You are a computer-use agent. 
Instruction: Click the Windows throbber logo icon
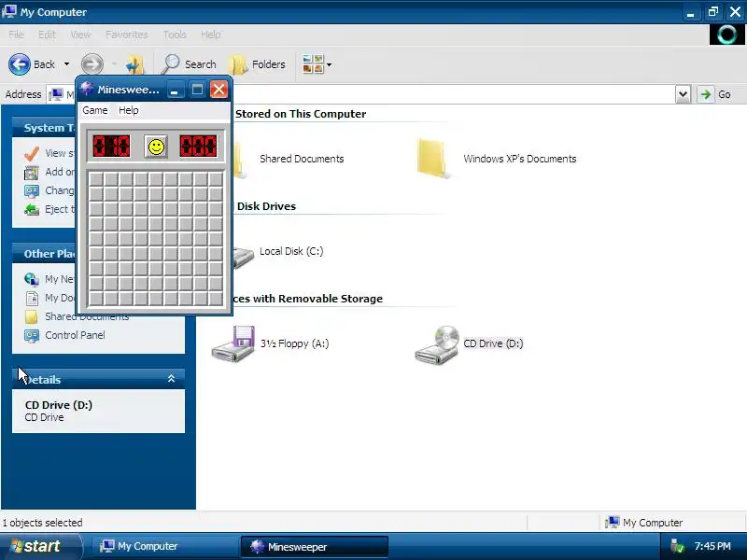[x=726, y=35]
